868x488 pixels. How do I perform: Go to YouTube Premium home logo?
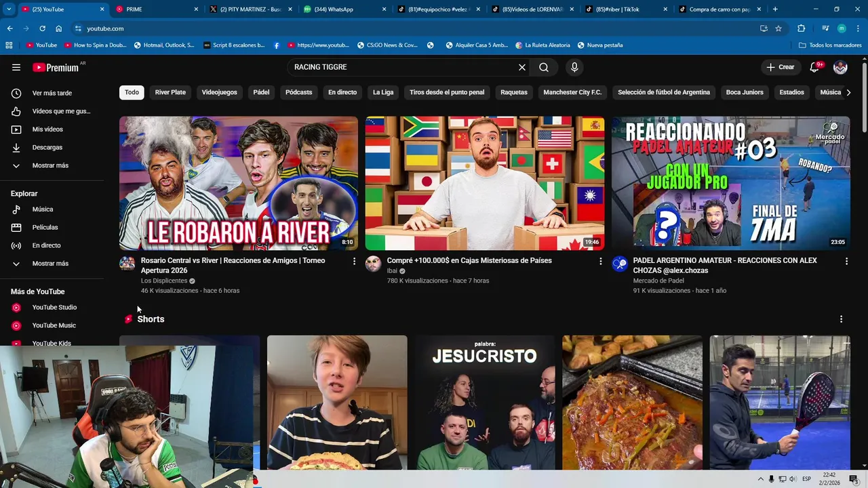tap(56, 67)
